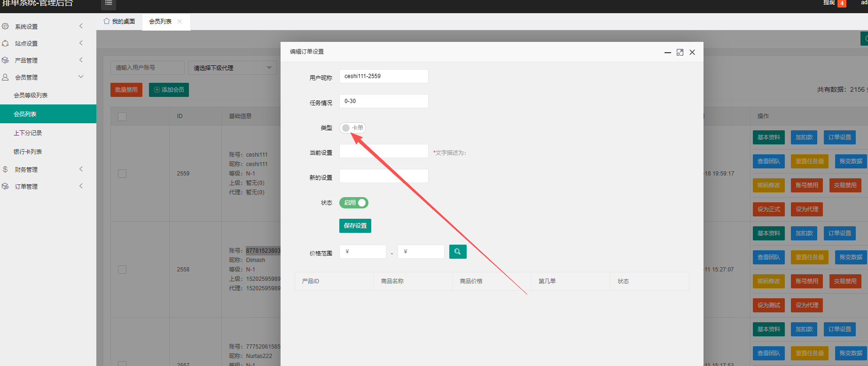Check the select-all checkbox in table header
This screenshot has width=868, height=366.
122,117
